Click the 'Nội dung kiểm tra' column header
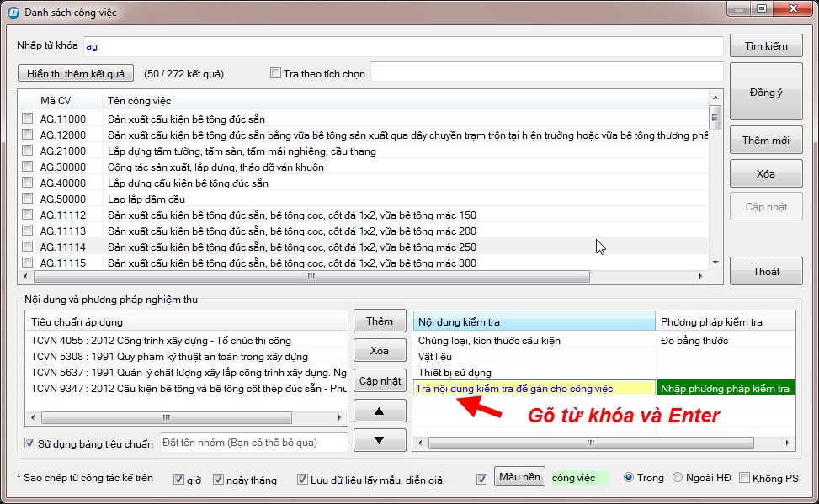Image resolution: width=819 pixels, height=504 pixels. pyautogui.click(x=533, y=321)
